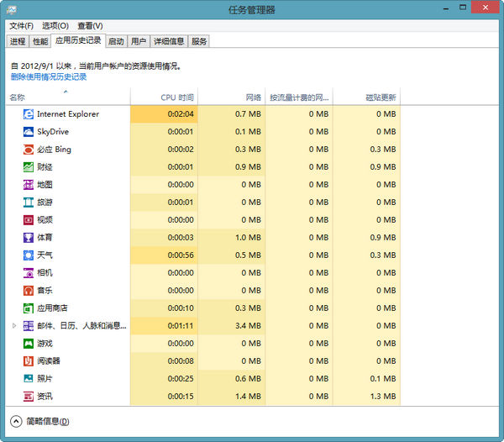
Task: Sort by the CPU 时间 column header
Action: [x=177, y=97]
